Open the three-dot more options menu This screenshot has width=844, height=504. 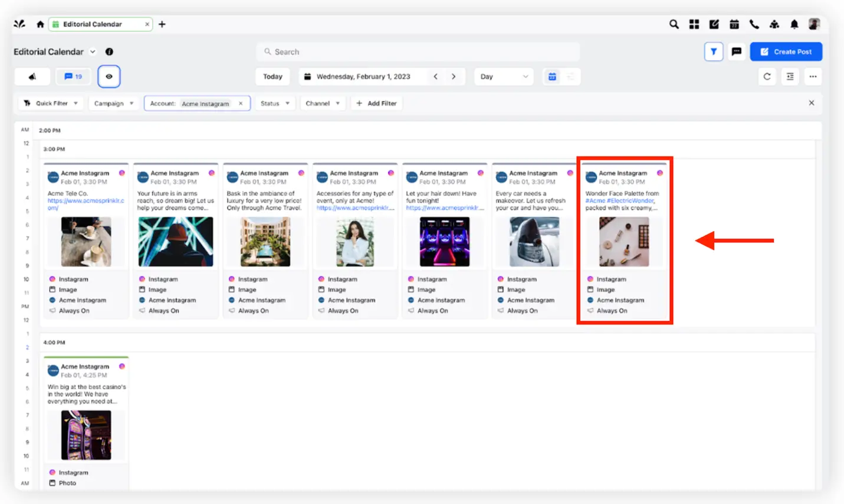pyautogui.click(x=813, y=77)
